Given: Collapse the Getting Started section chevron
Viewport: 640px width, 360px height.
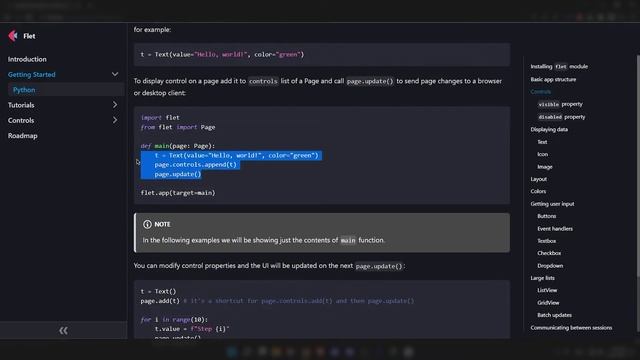Looking at the screenshot, I should click(x=115, y=74).
